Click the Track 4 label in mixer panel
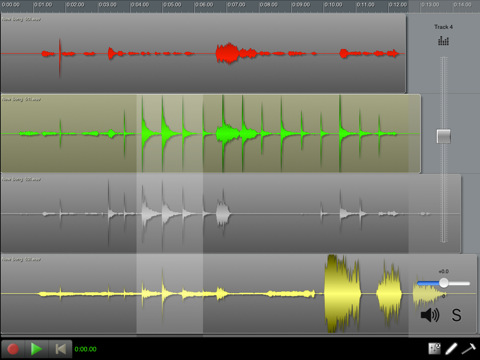Viewport: 480px width, 360px height. tap(443, 27)
